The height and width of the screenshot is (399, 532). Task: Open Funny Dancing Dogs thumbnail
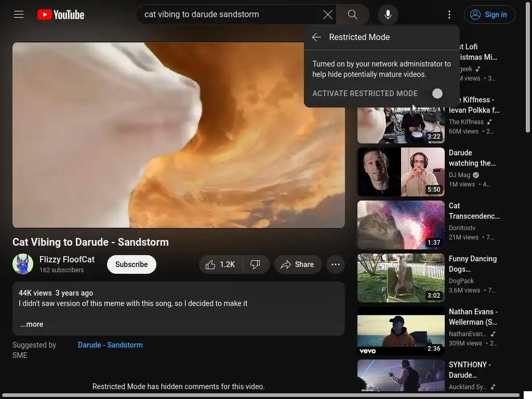coord(401,278)
